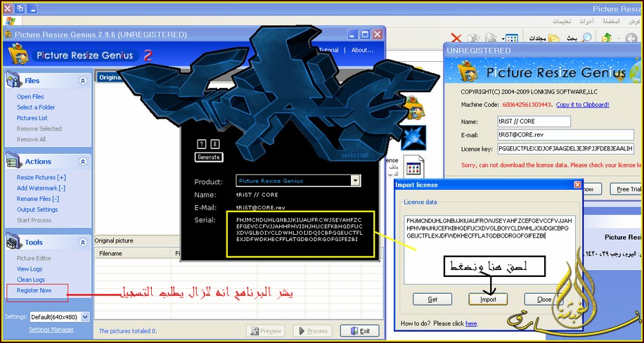This screenshot has height=343, width=644.
Task: Click the Process button
Action: click(x=312, y=331)
